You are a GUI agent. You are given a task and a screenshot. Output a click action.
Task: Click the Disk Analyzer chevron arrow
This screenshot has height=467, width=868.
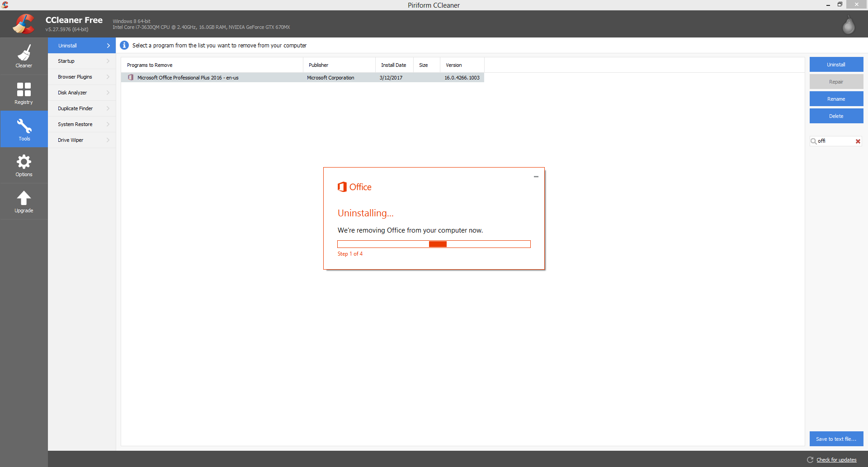click(x=108, y=93)
